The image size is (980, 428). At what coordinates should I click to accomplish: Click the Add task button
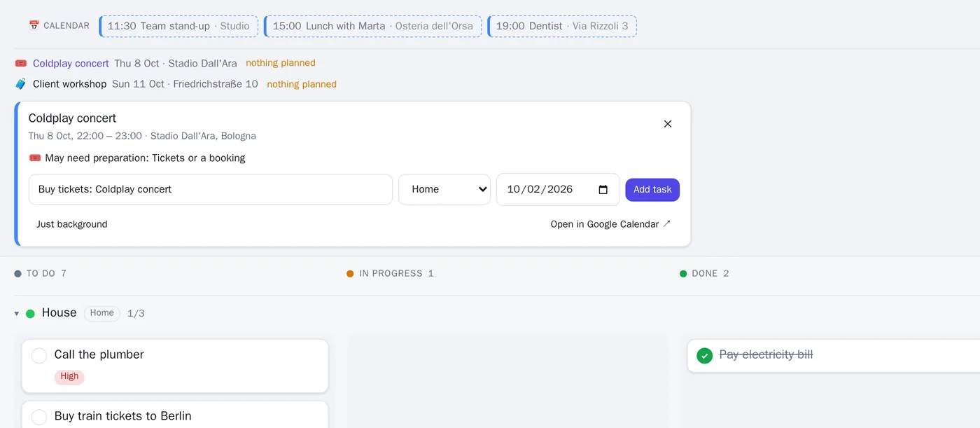(652, 190)
